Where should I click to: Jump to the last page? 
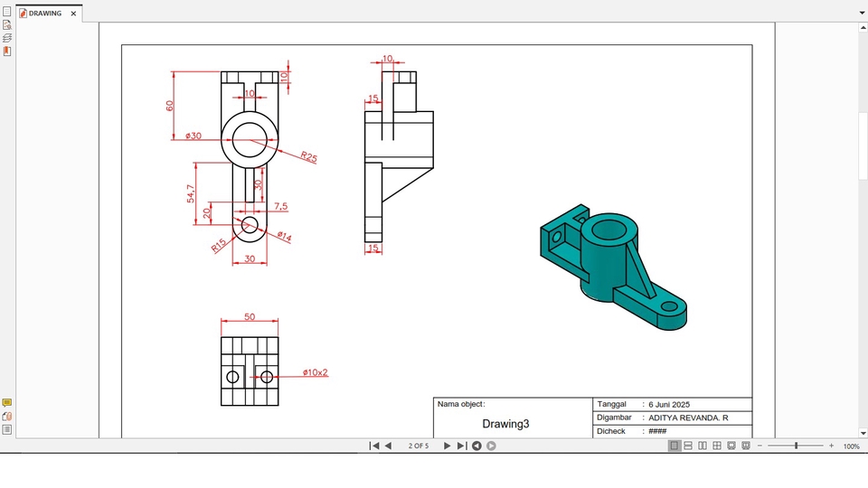(x=461, y=446)
